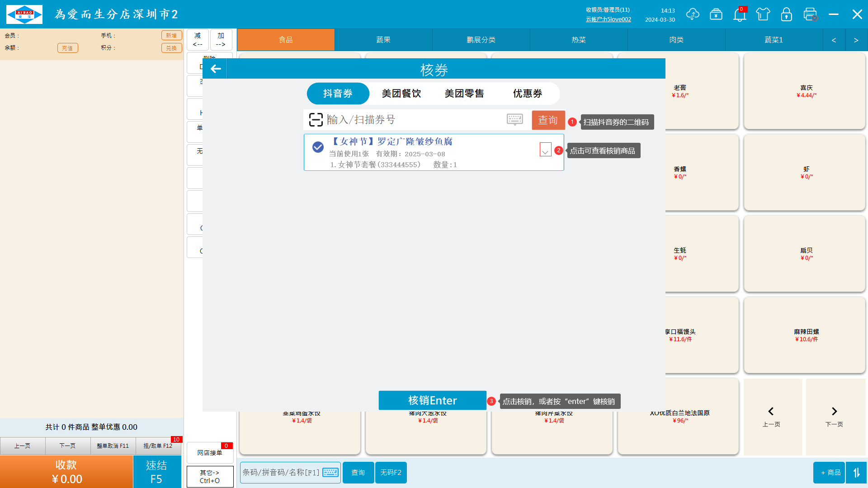Click the 共计 0 件商品 summary text
This screenshot has width=868, height=488.
click(x=91, y=427)
